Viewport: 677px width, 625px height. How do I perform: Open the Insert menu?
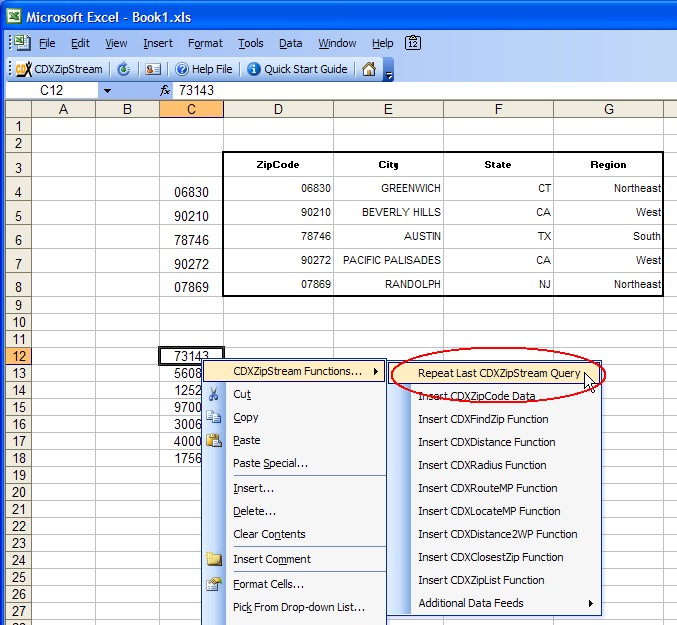pos(158,43)
